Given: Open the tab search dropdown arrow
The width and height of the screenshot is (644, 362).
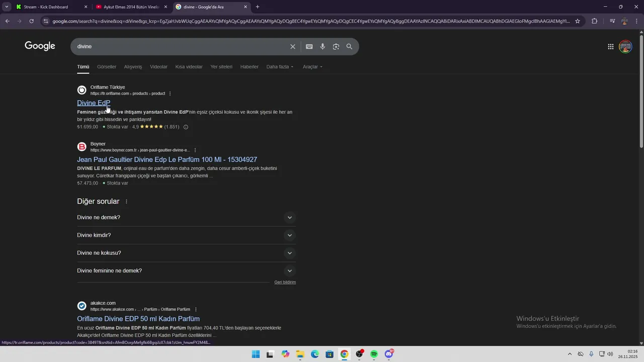Looking at the screenshot, I should click(7, 7).
